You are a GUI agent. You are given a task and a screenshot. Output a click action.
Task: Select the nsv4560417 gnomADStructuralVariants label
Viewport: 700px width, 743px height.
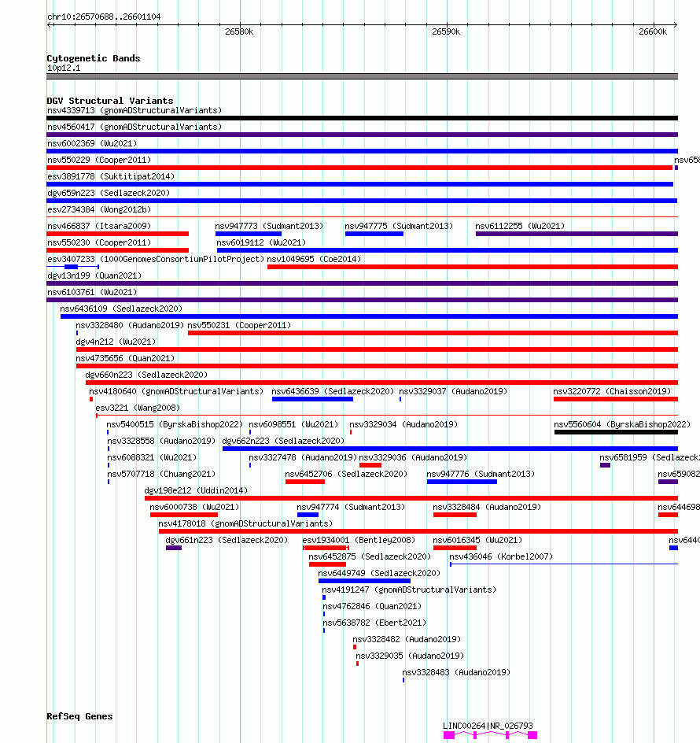tap(134, 127)
